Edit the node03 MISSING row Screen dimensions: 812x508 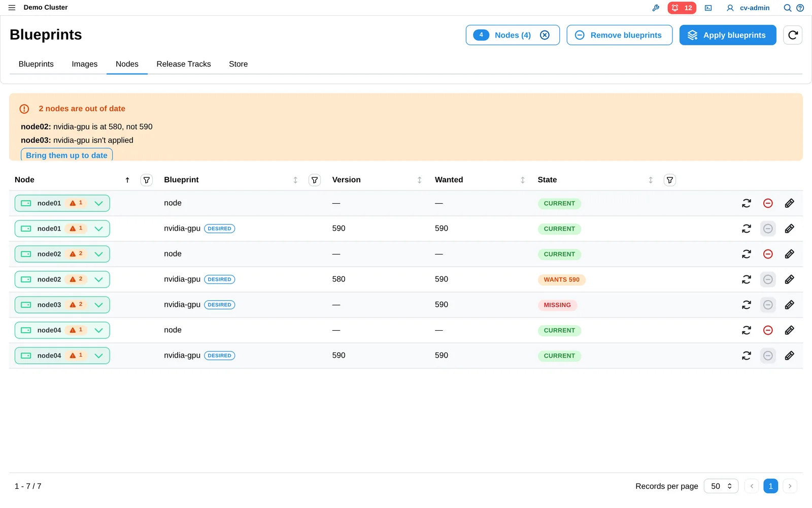(x=790, y=305)
